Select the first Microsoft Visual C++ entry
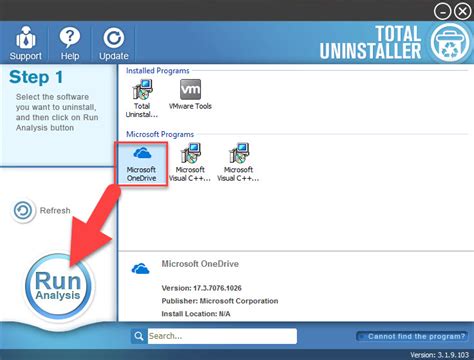 click(190, 162)
